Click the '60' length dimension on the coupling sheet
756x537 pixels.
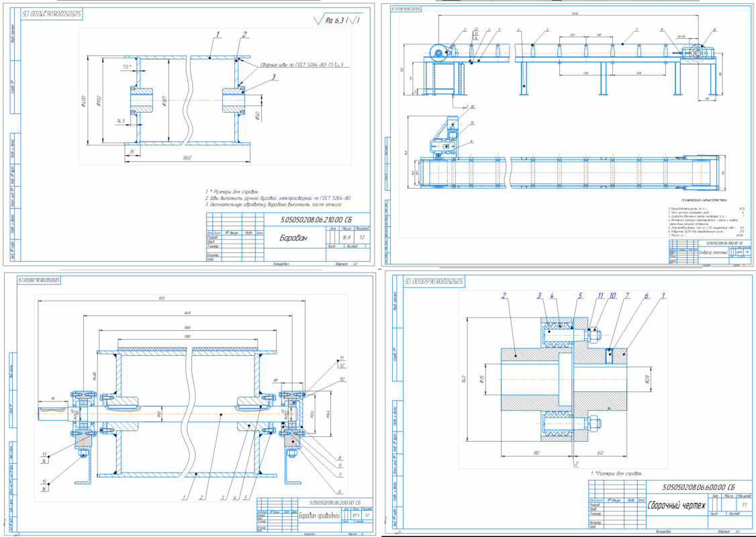point(600,452)
